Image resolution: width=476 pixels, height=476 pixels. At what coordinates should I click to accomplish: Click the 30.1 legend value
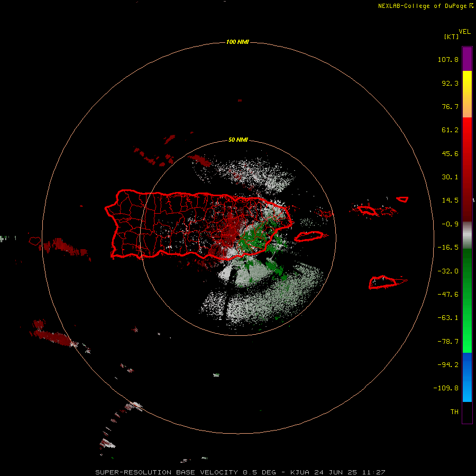click(x=450, y=177)
